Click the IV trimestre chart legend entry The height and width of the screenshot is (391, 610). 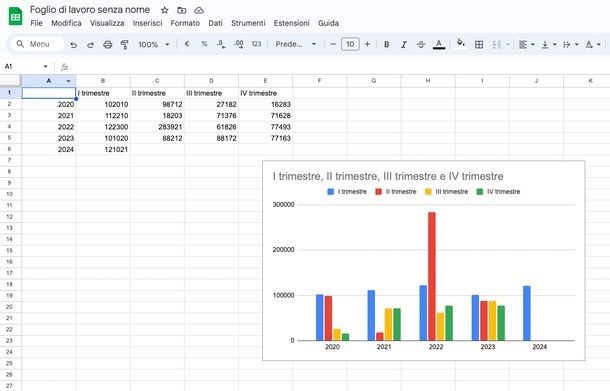tap(498, 192)
